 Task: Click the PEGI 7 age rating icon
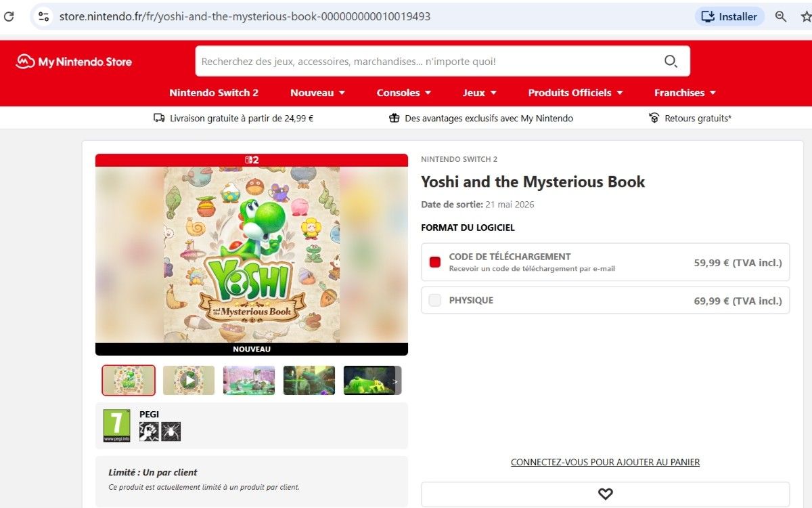pyautogui.click(x=116, y=424)
